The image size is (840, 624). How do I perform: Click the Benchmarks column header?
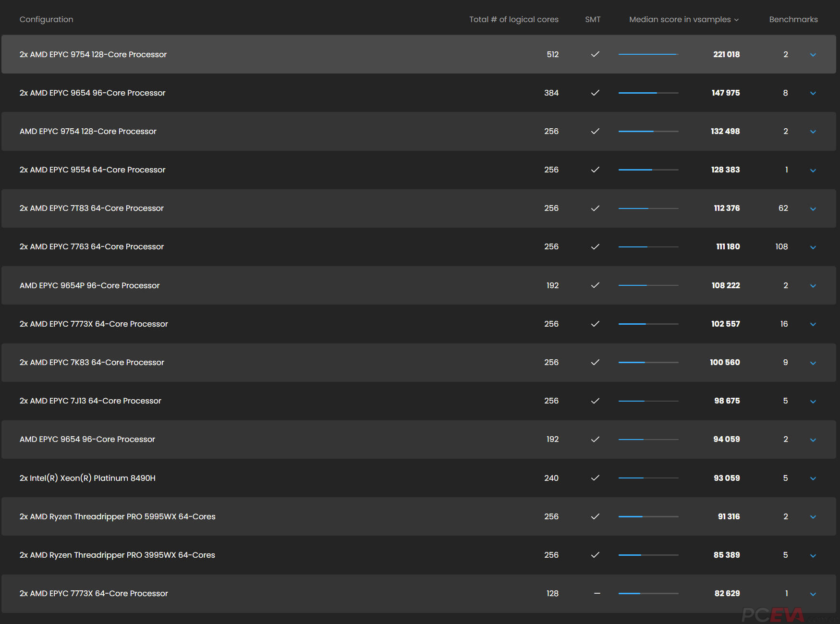tap(793, 19)
